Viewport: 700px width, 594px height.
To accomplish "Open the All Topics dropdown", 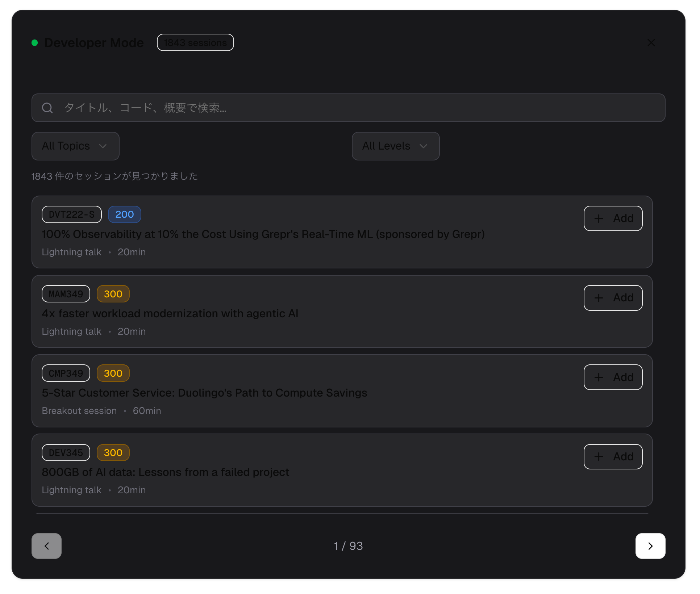I will (75, 146).
